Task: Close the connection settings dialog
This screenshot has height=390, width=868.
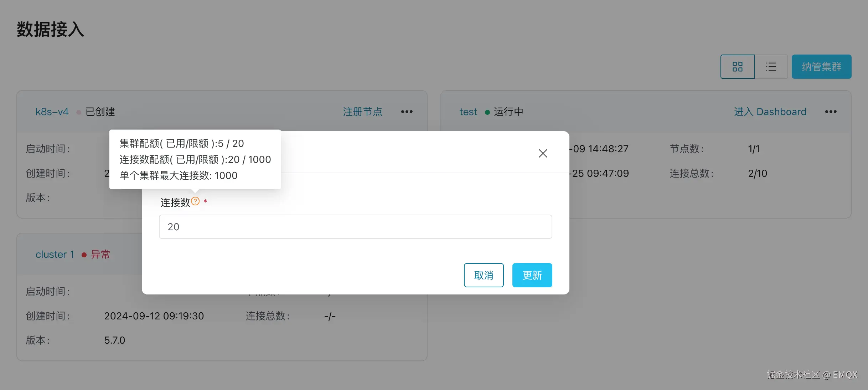Action: point(542,153)
